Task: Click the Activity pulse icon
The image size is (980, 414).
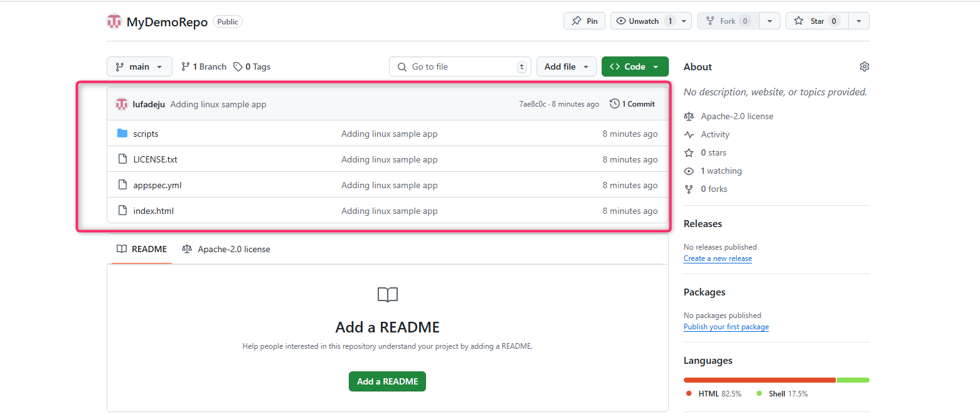Action: pyautogui.click(x=689, y=134)
